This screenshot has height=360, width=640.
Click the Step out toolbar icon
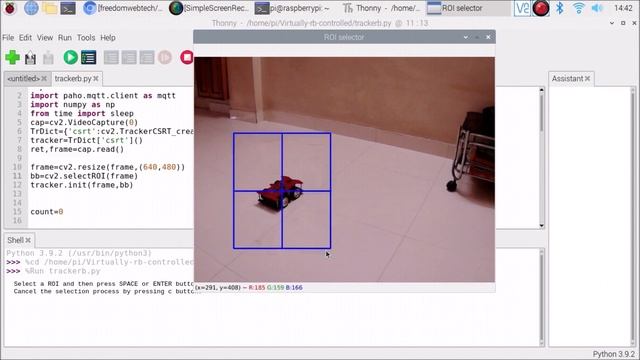tap(147, 58)
